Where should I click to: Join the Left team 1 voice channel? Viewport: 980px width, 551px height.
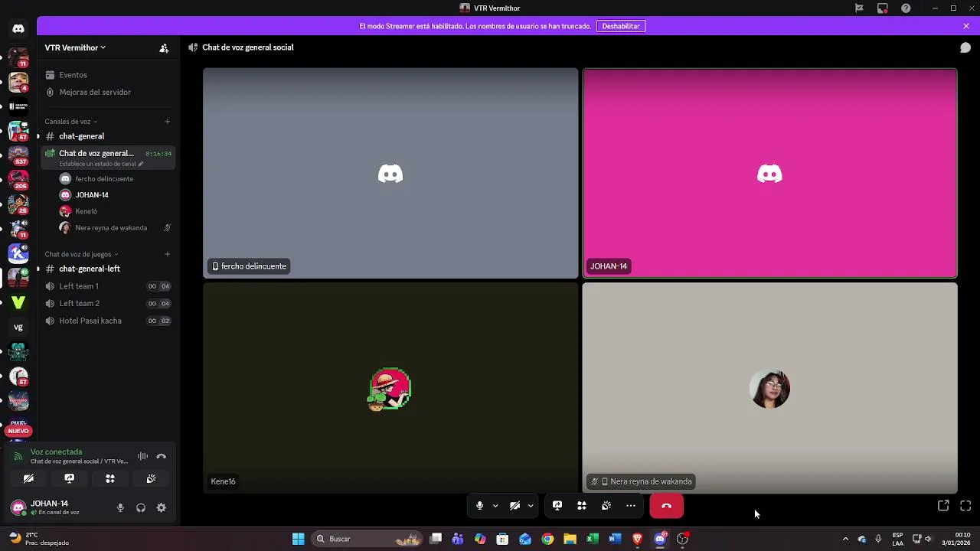pos(107,286)
